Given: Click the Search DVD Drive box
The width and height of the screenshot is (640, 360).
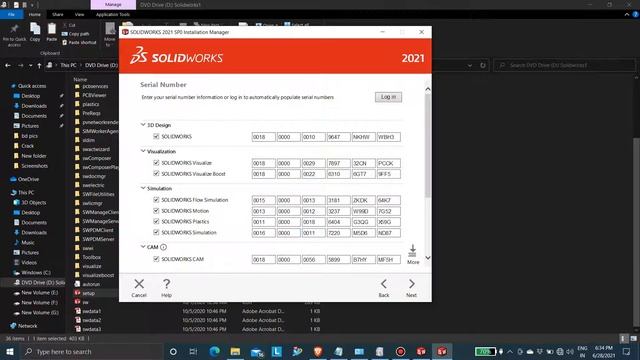Looking at the screenshot, I should tap(564, 65).
